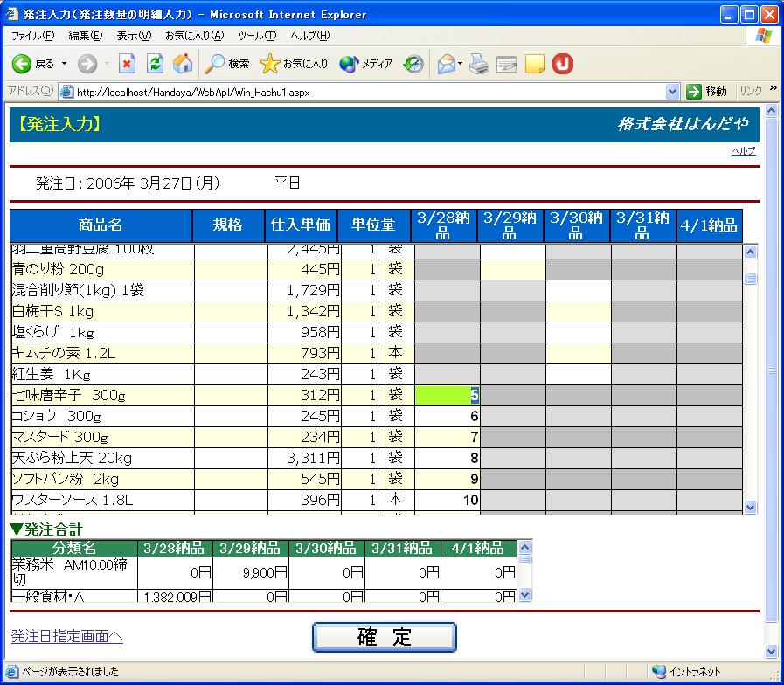This screenshot has width=784, height=685.
Task: Open the 編集(E) menu
Action: [85, 36]
